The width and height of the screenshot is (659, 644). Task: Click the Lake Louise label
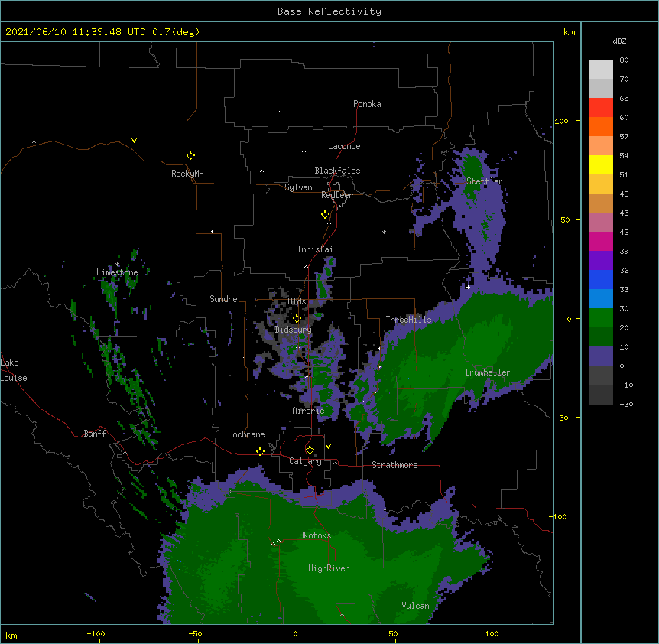(14, 370)
